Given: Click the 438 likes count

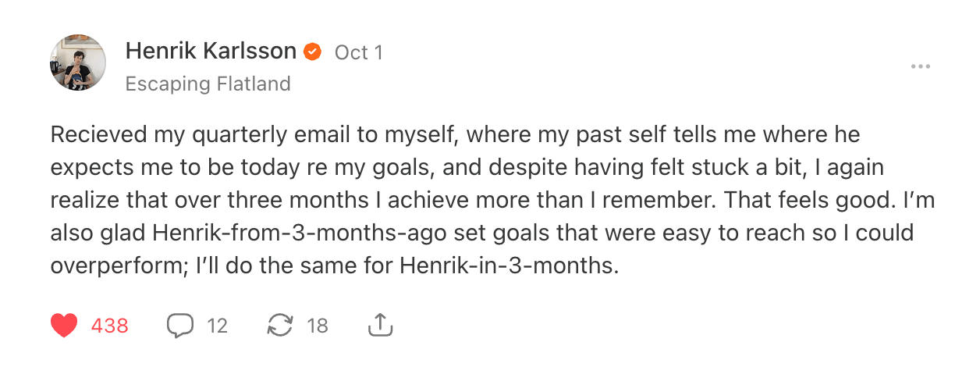Looking at the screenshot, I should click(x=110, y=326).
